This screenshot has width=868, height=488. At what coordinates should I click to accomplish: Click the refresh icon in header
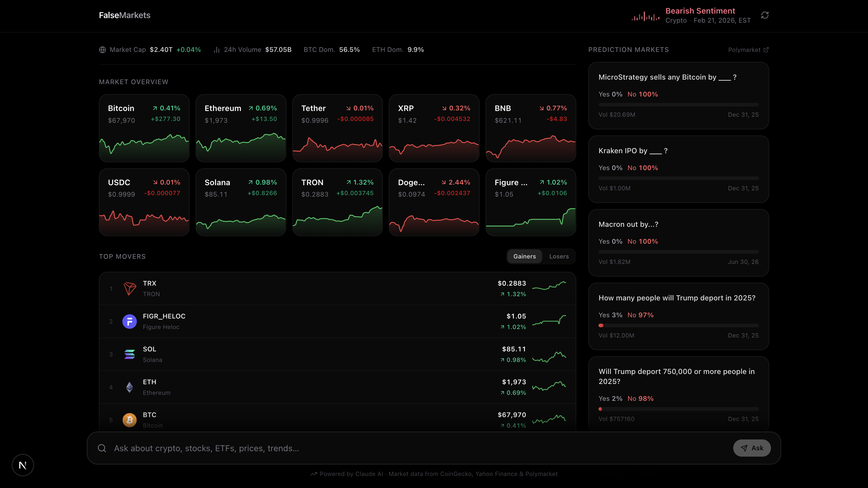point(765,15)
